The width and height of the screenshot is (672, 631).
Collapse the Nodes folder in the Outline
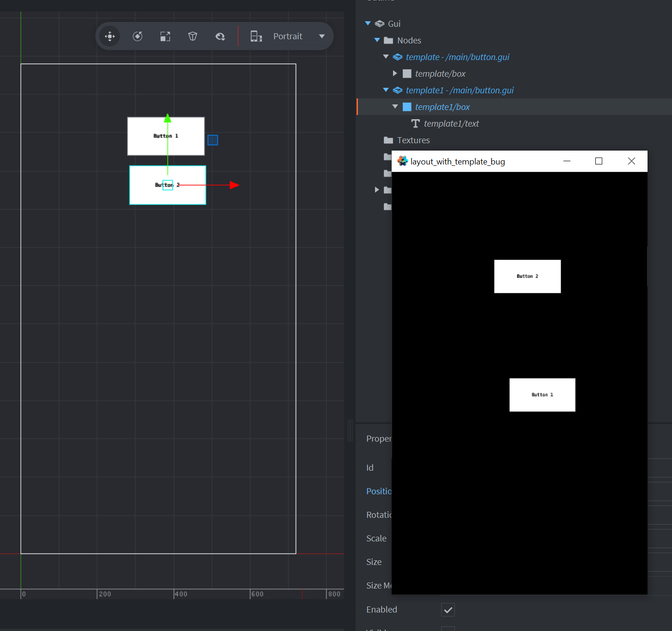tap(377, 40)
